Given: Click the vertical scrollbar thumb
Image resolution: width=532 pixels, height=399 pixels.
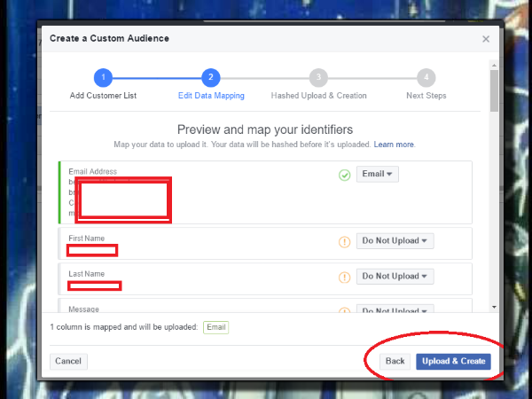Looking at the screenshot, I should coord(494,90).
